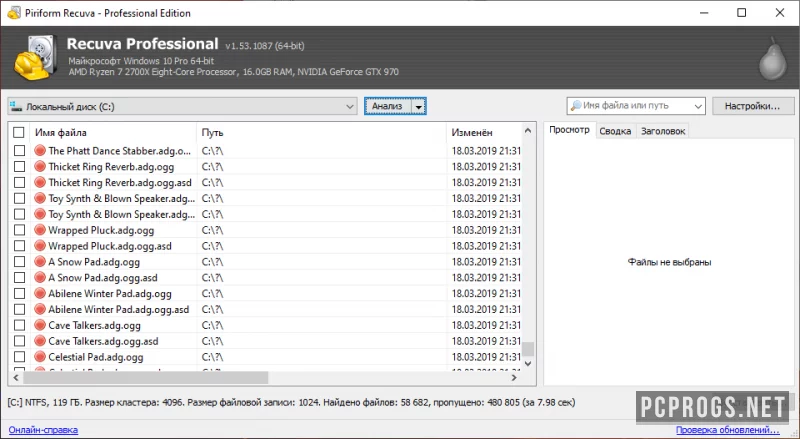Screen dimensions: 800x439
Task: Switch to the Заголовок tab
Action: [663, 131]
